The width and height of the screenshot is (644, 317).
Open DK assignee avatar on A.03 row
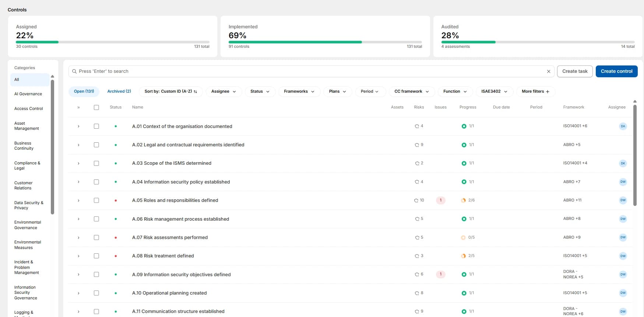pyautogui.click(x=623, y=163)
